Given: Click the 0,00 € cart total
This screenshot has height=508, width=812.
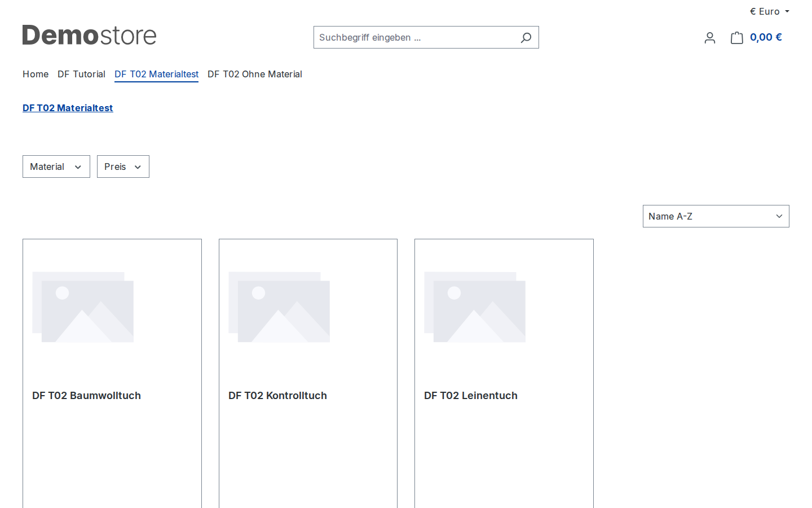Looking at the screenshot, I should tap(766, 37).
